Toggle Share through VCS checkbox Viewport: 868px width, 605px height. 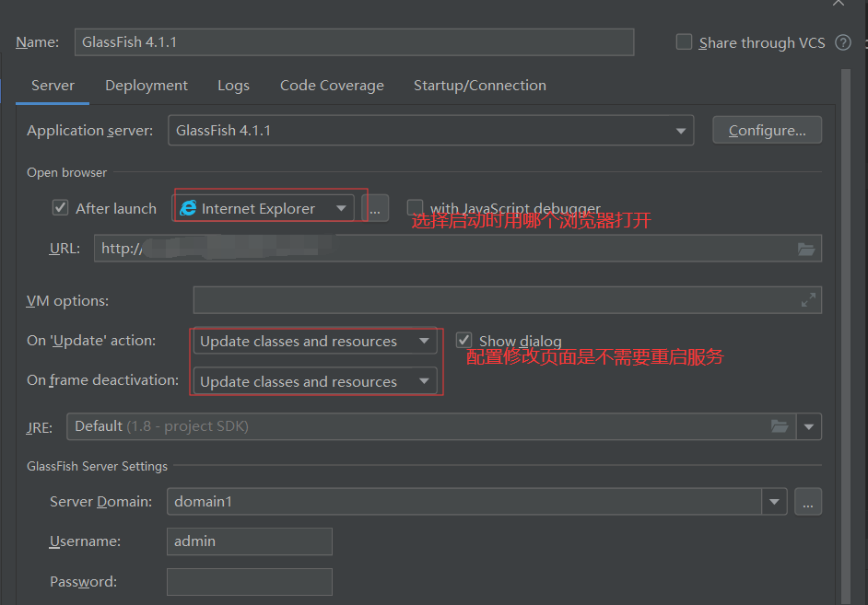tap(685, 42)
